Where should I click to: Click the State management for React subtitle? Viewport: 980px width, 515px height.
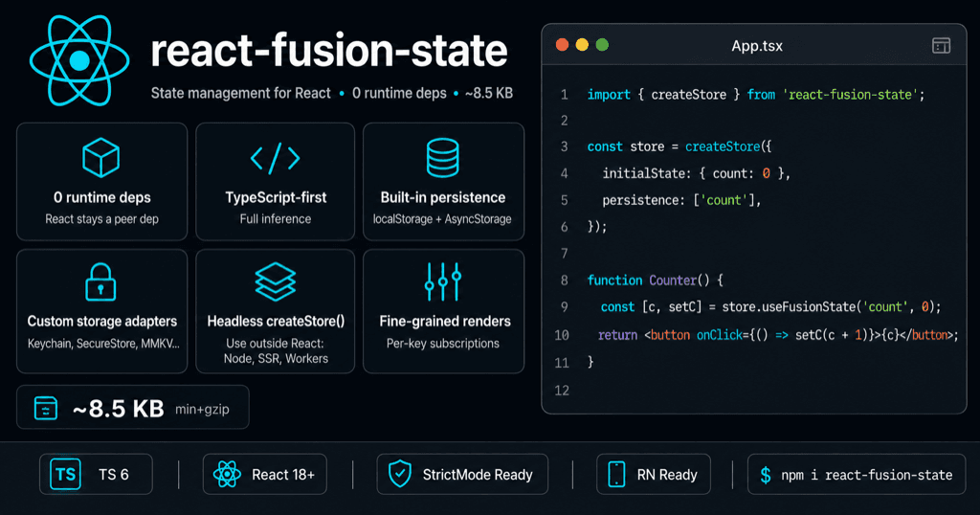coord(240,93)
